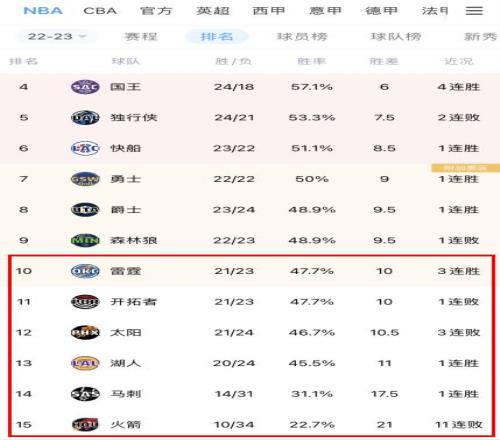Click the 胜差 column header
This screenshot has width=500, height=440.
pyautogui.click(x=384, y=61)
